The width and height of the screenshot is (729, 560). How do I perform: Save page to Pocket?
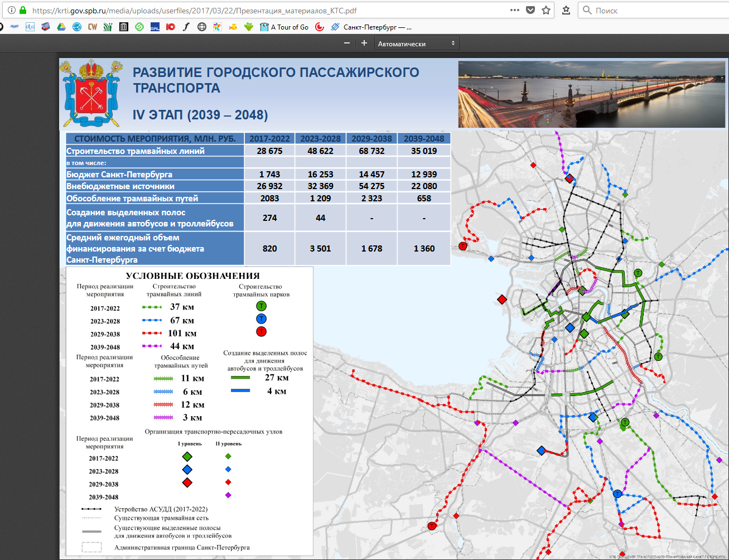pos(530,11)
